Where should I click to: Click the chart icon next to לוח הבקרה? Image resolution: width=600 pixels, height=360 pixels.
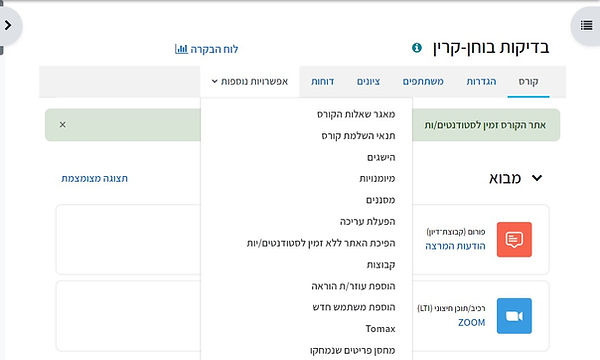[181, 49]
